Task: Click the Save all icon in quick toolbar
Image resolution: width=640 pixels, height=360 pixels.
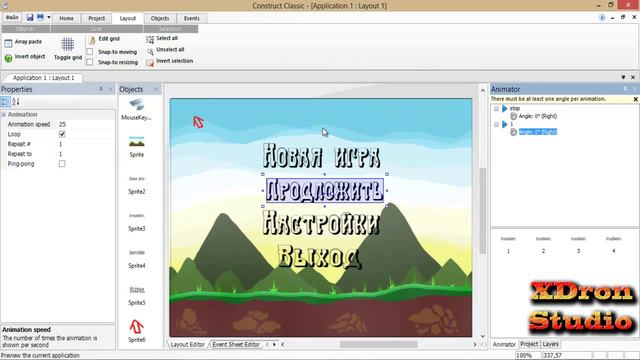Action: click(x=40, y=18)
